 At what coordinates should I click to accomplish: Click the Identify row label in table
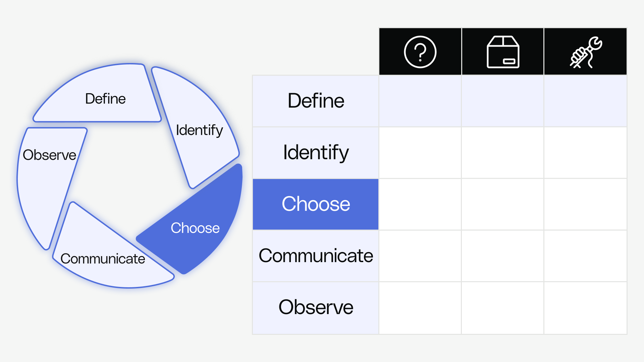(316, 153)
